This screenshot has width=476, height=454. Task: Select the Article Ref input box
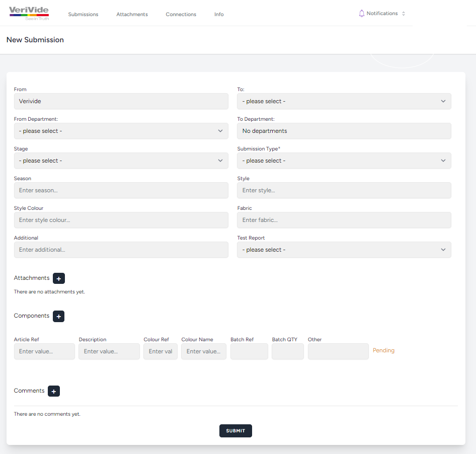coord(44,351)
